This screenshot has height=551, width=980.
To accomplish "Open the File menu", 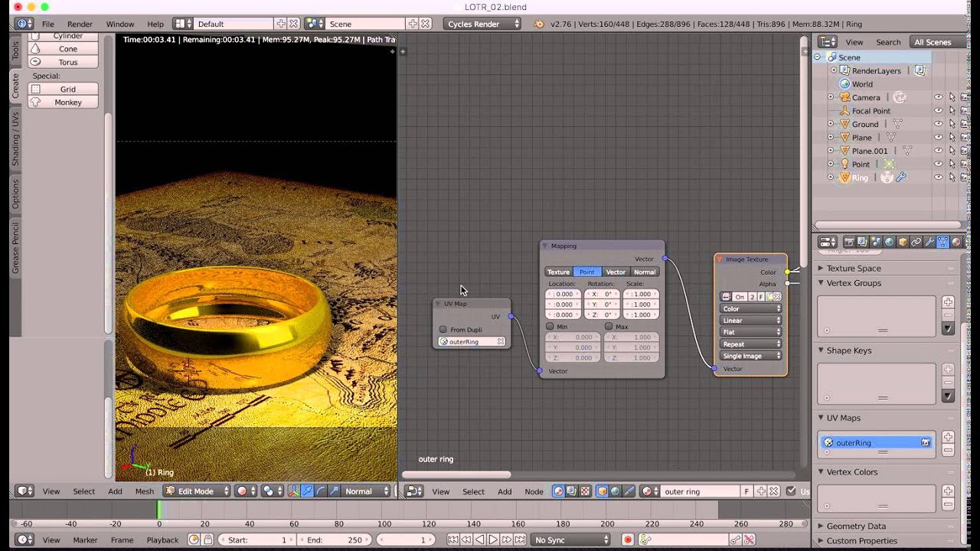I will coord(47,24).
